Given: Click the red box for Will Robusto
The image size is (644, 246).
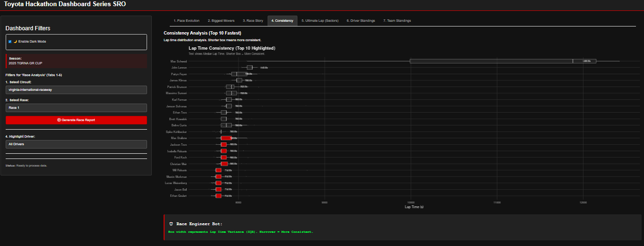Looking at the screenshot, I should point(218,170).
